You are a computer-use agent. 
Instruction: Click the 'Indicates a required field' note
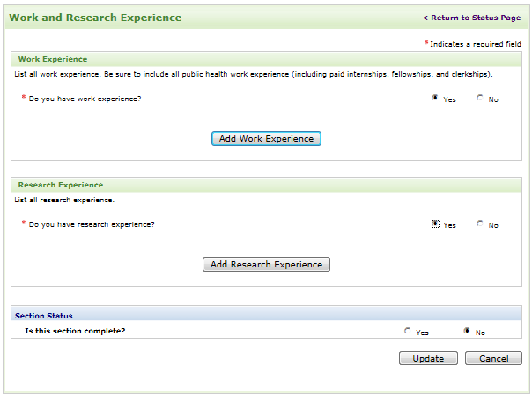[475, 44]
